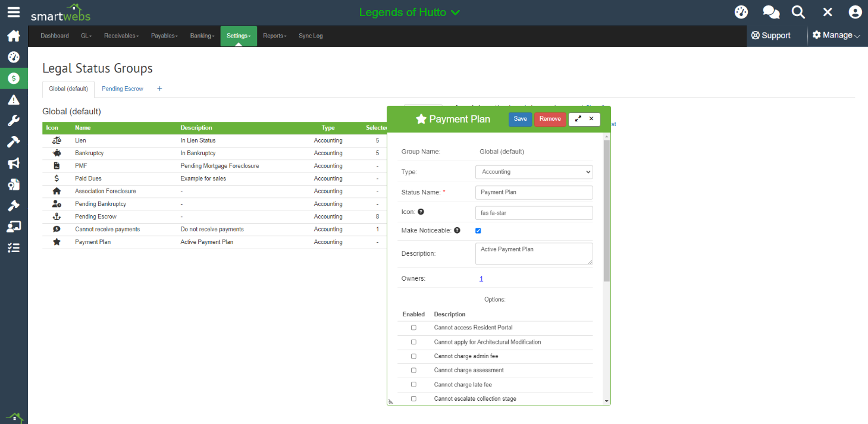
Task: Click the Make Noticeable help question mark
Action: pyautogui.click(x=457, y=230)
